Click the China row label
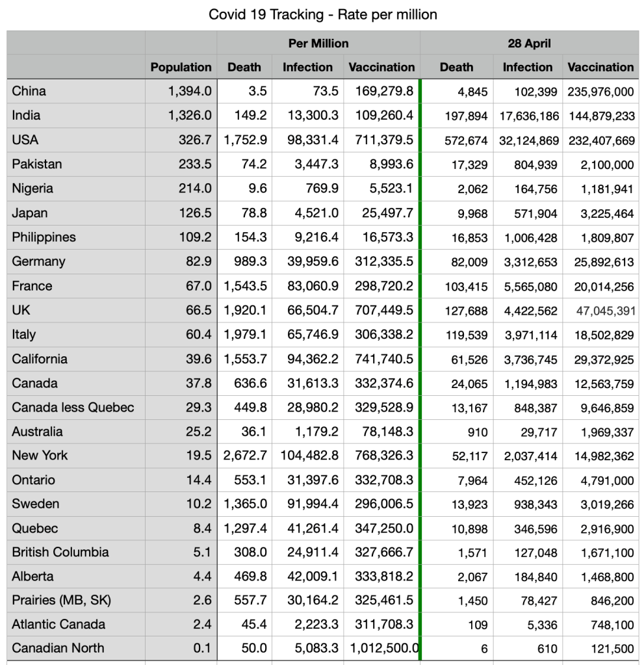 click(29, 91)
